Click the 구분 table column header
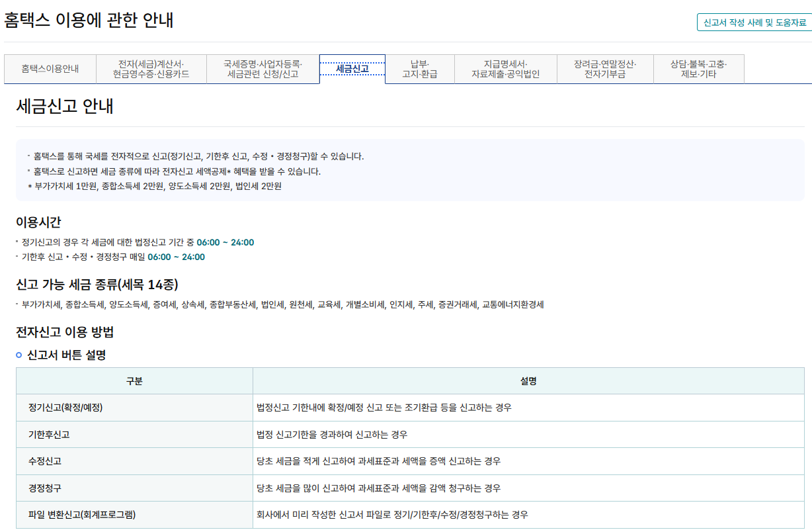Screen dimensions: 812x532 point(134,381)
